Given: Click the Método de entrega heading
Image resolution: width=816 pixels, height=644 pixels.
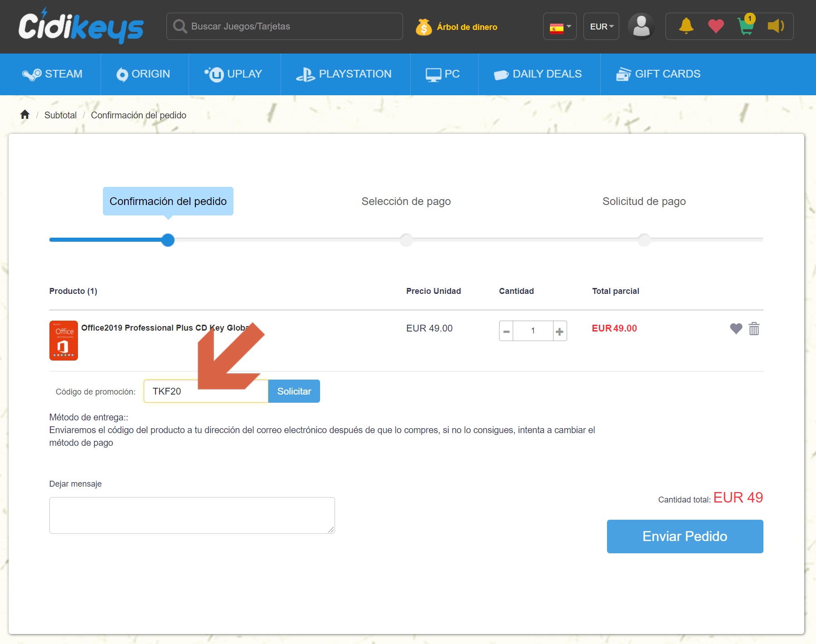Looking at the screenshot, I should tap(89, 417).
